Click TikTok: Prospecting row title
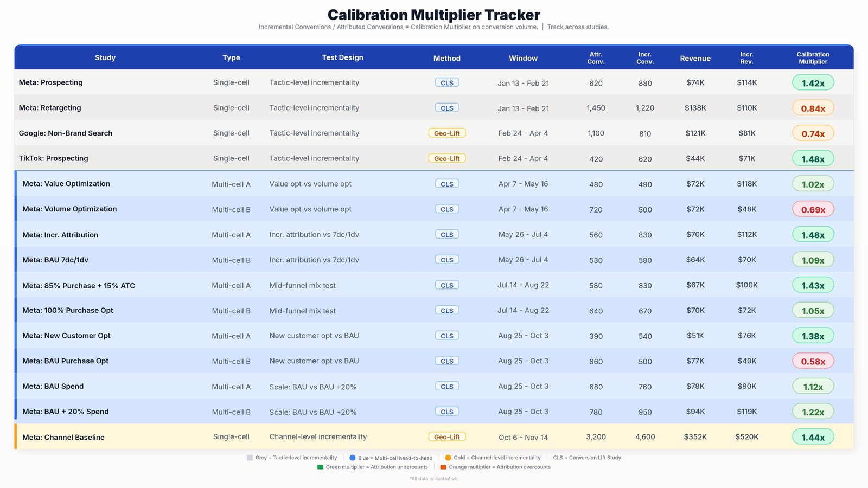The width and height of the screenshot is (868, 488). pos(53,158)
